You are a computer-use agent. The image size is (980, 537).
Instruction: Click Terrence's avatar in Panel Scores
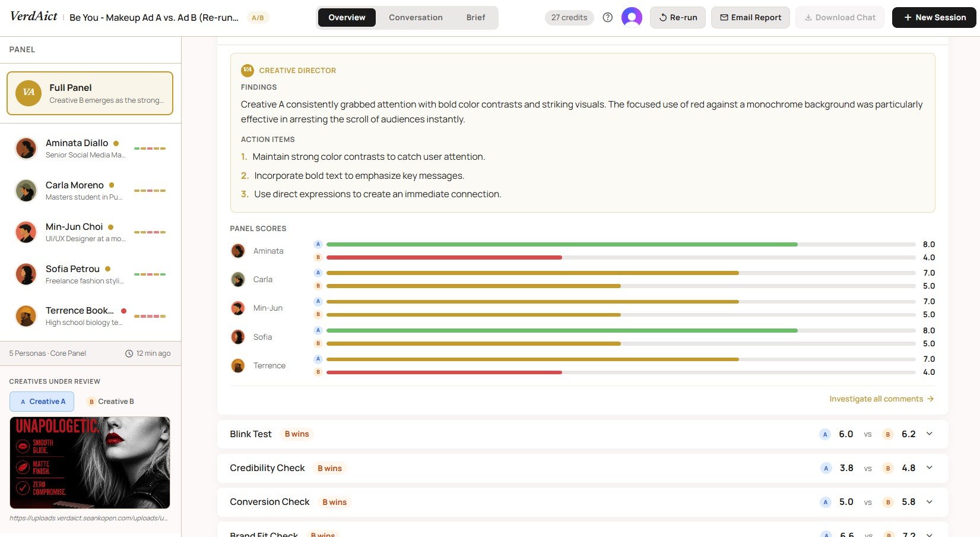[x=238, y=366]
